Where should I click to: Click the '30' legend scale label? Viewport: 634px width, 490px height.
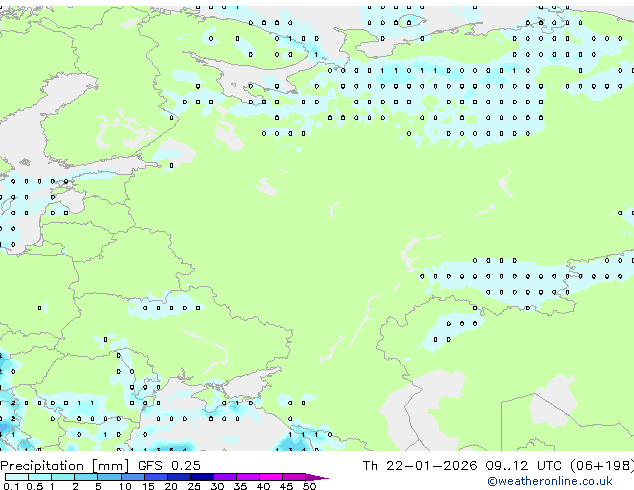(x=217, y=486)
